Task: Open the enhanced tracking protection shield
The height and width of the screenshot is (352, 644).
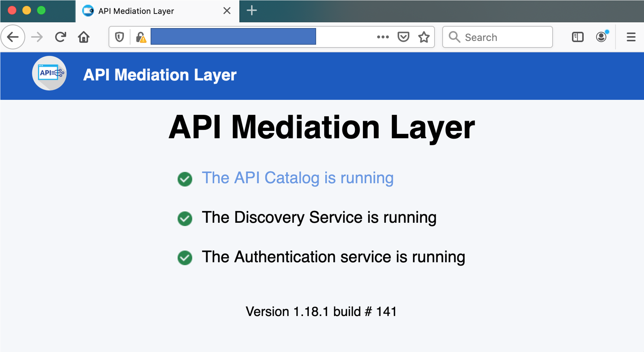Action: coord(119,37)
